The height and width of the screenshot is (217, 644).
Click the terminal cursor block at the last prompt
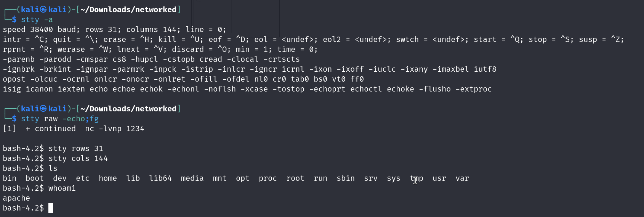tap(51, 208)
